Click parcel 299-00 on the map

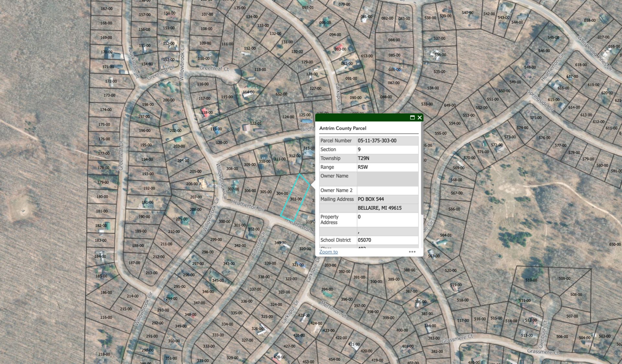point(216,239)
